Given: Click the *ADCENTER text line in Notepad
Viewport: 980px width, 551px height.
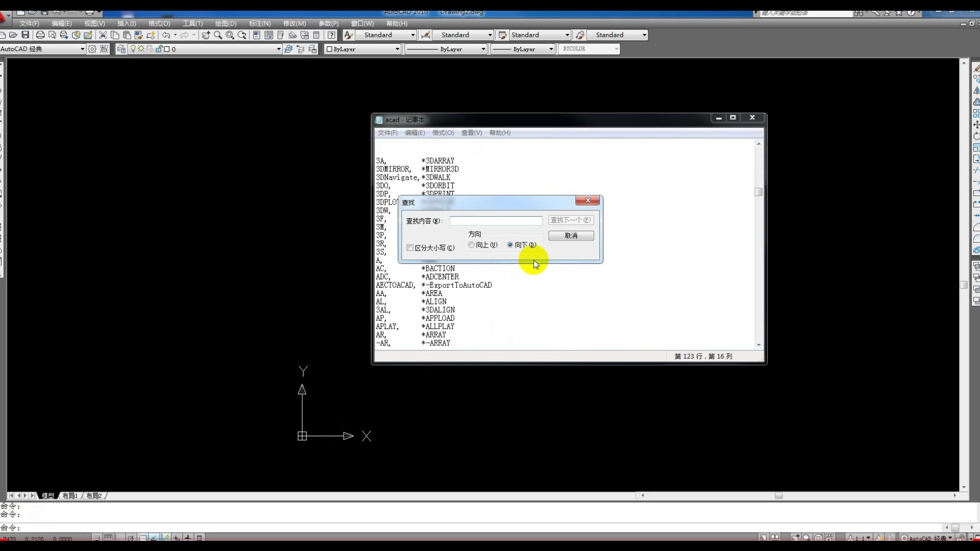Looking at the screenshot, I should coord(440,277).
